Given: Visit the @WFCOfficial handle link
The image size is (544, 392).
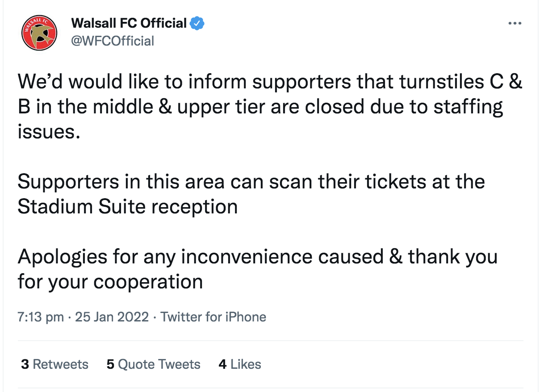Looking at the screenshot, I should [x=113, y=41].
